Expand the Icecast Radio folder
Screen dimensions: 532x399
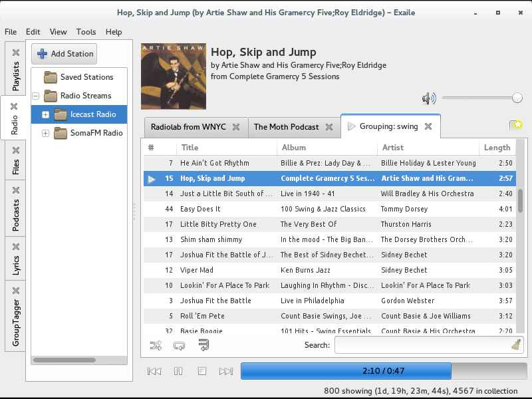pos(45,114)
